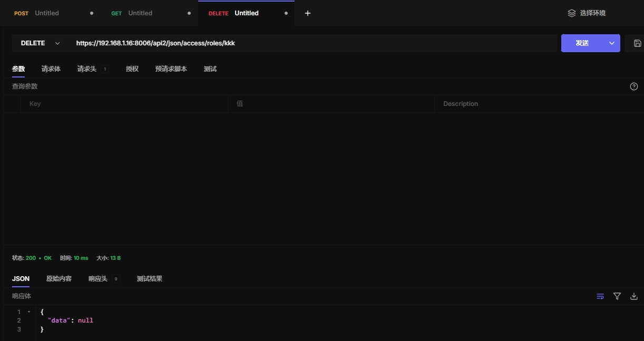The height and width of the screenshot is (341, 644).
Task: Open the query parameters help icon
Action: point(634,86)
